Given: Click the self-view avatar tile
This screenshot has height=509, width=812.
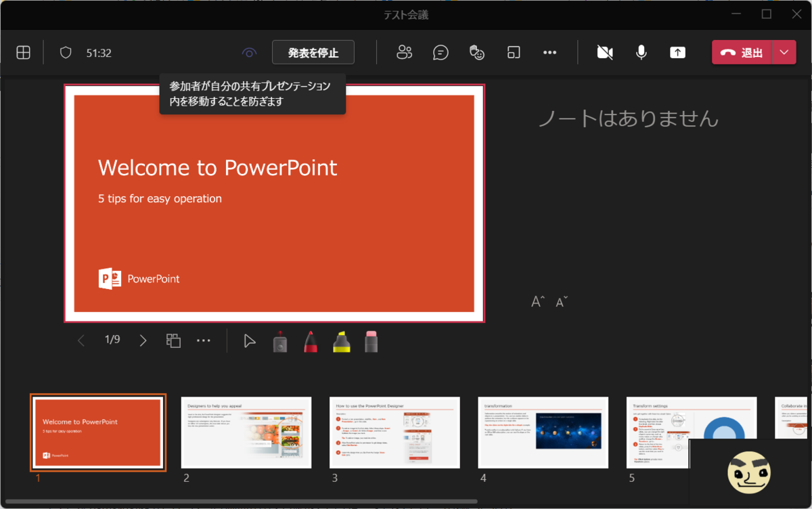Looking at the screenshot, I should click(748, 472).
